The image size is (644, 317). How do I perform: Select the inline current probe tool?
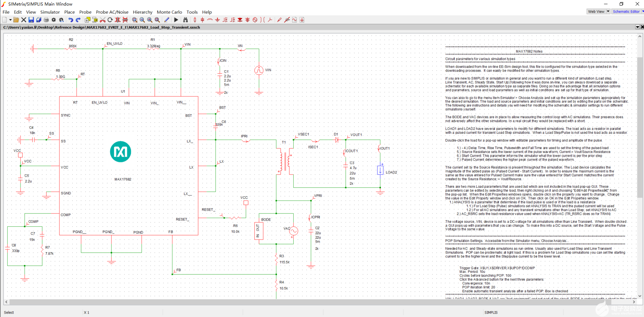click(287, 20)
